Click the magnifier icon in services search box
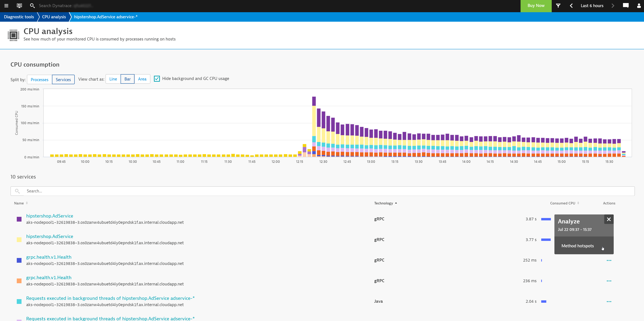 17,191
